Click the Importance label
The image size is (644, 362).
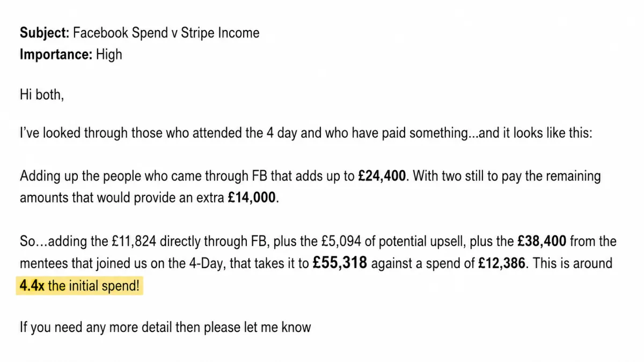[56, 55]
